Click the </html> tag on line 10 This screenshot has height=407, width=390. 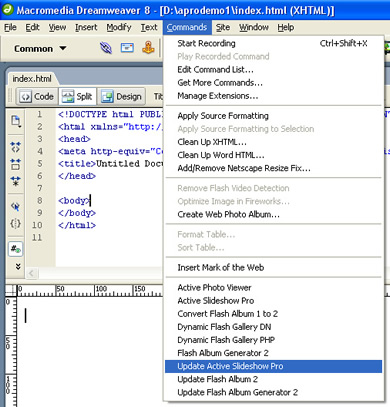pos(77,225)
